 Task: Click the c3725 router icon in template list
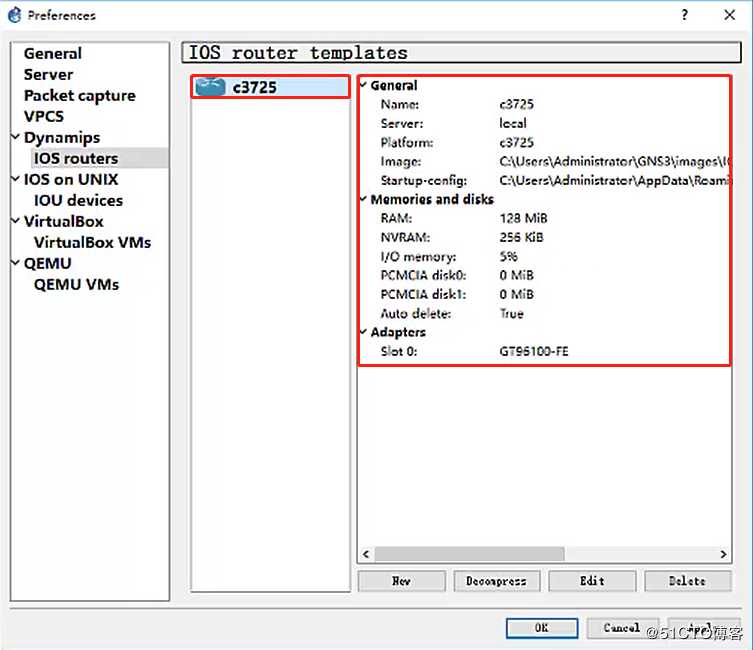pyautogui.click(x=210, y=87)
